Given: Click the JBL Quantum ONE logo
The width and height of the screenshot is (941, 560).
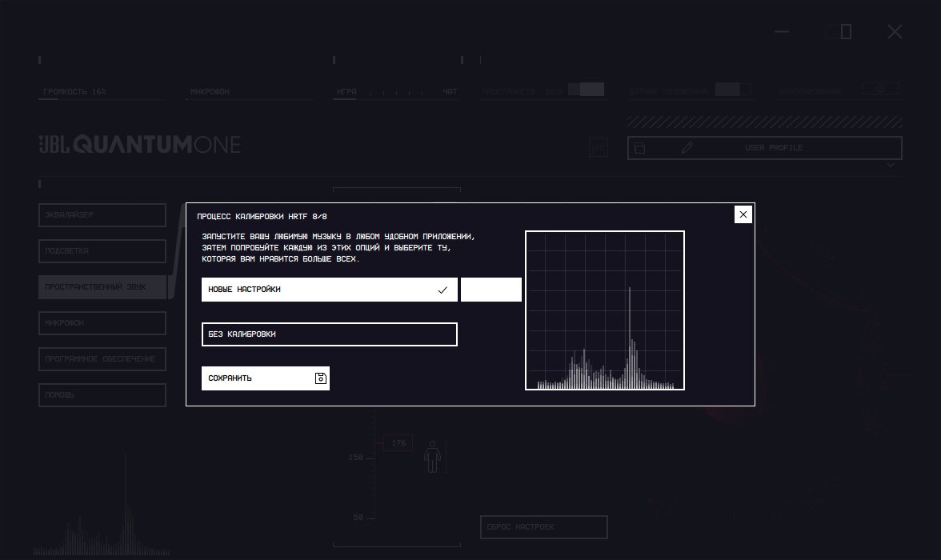Looking at the screenshot, I should click(140, 144).
